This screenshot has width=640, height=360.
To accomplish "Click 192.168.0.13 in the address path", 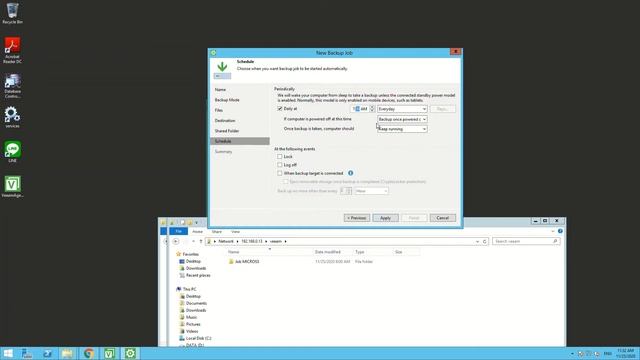I will tap(252, 241).
